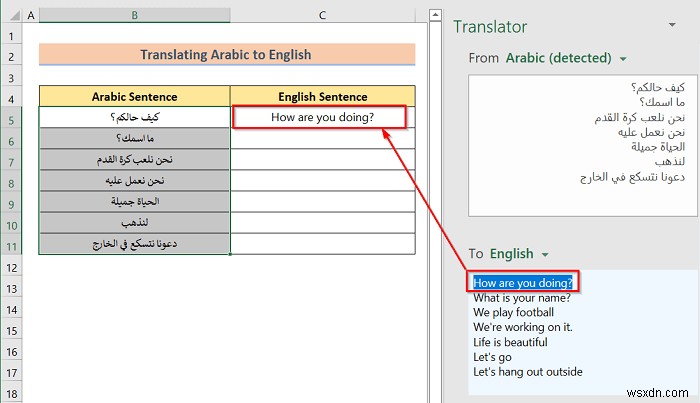
Task: Select the Arabic sentence cell in row 11
Action: tap(134, 244)
